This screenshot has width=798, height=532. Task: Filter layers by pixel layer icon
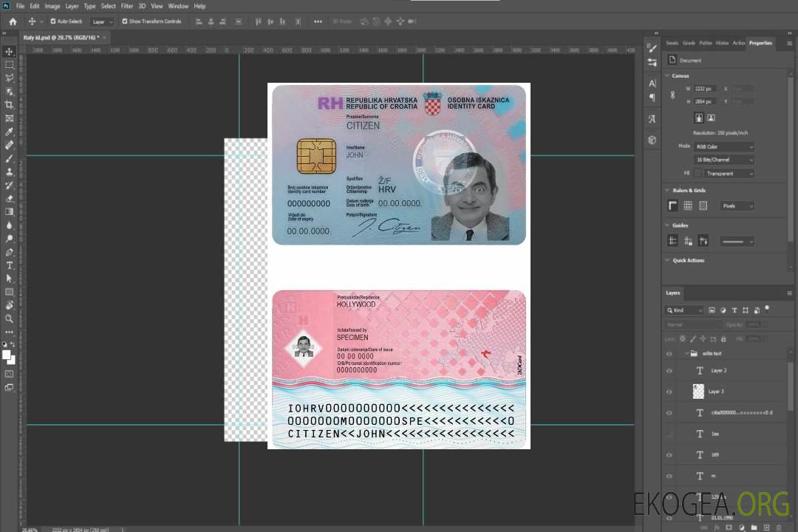(712, 310)
